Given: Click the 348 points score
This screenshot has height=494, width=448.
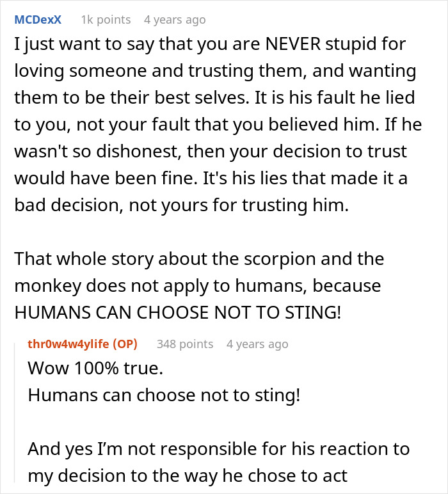Looking at the screenshot, I should (185, 344).
